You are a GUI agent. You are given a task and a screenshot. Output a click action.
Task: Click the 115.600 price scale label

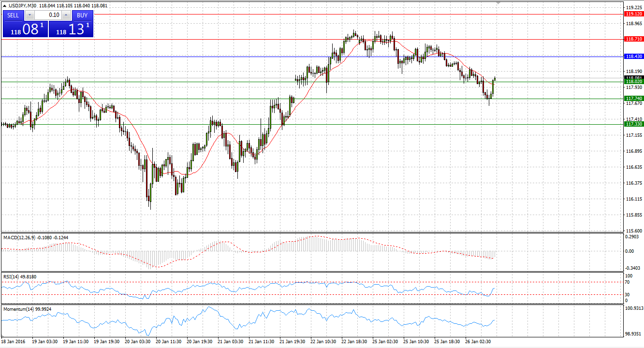click(x=633, y=231)
